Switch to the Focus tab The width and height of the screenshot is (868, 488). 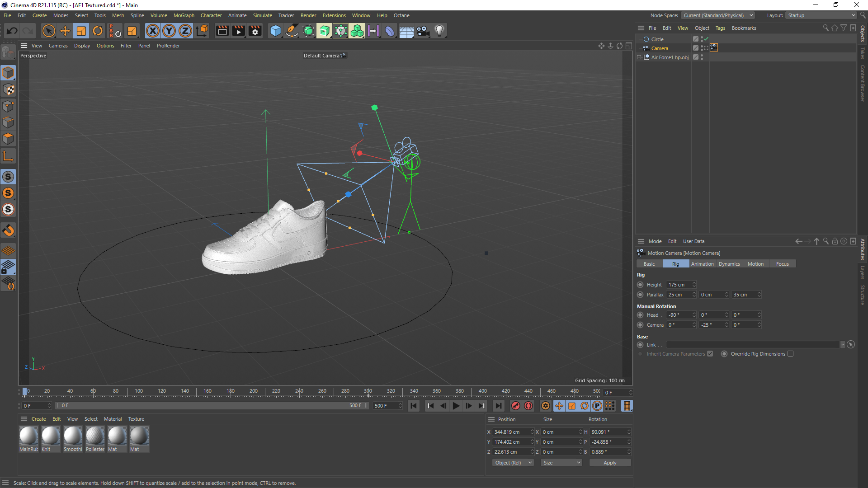(x=782, y=264)
